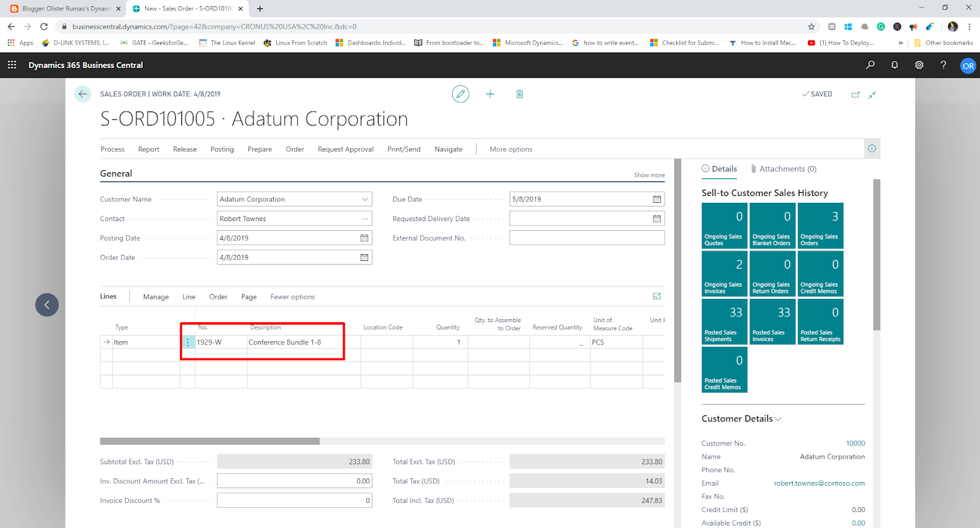980x528 pixels.
Task: Bookmark this page with the star icon
Action: tap(812, 26)
